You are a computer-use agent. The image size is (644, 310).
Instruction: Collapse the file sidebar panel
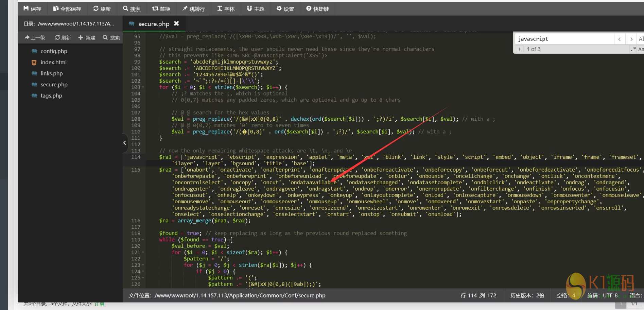point(125,143)
